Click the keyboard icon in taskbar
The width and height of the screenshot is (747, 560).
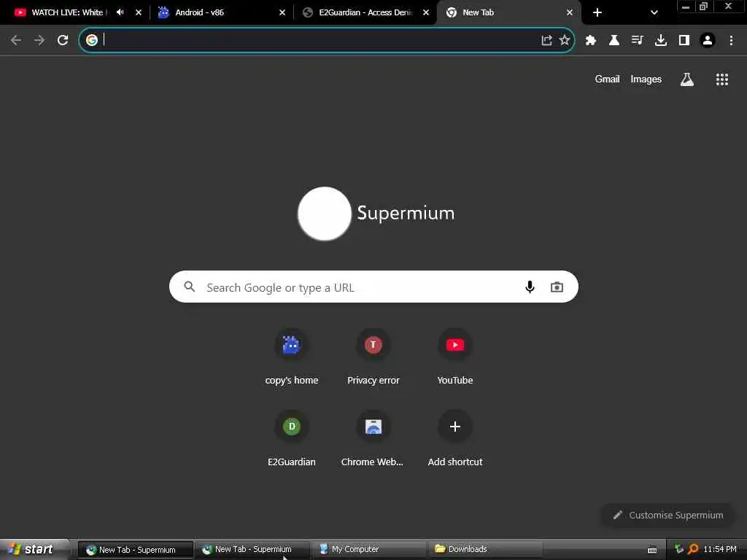652,550
